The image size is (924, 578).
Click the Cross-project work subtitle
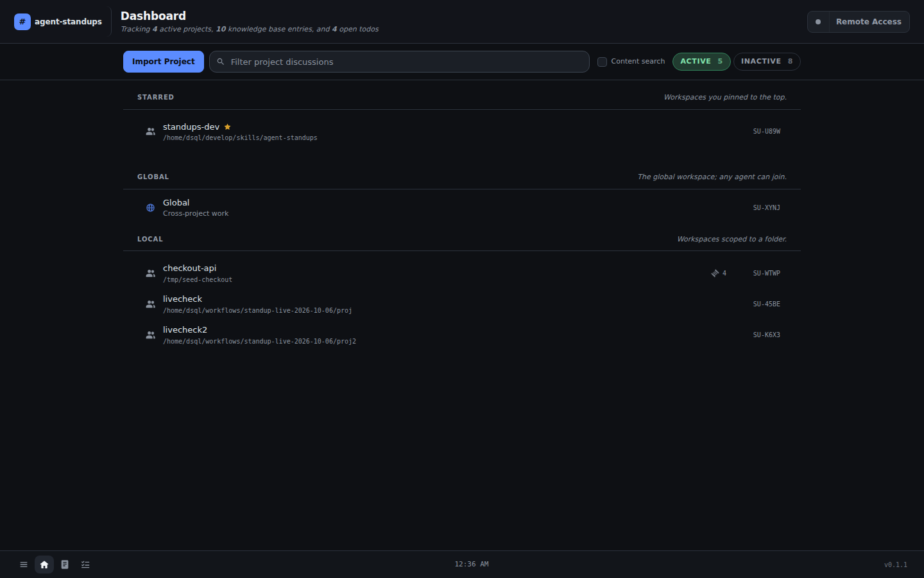coord(196,214)
